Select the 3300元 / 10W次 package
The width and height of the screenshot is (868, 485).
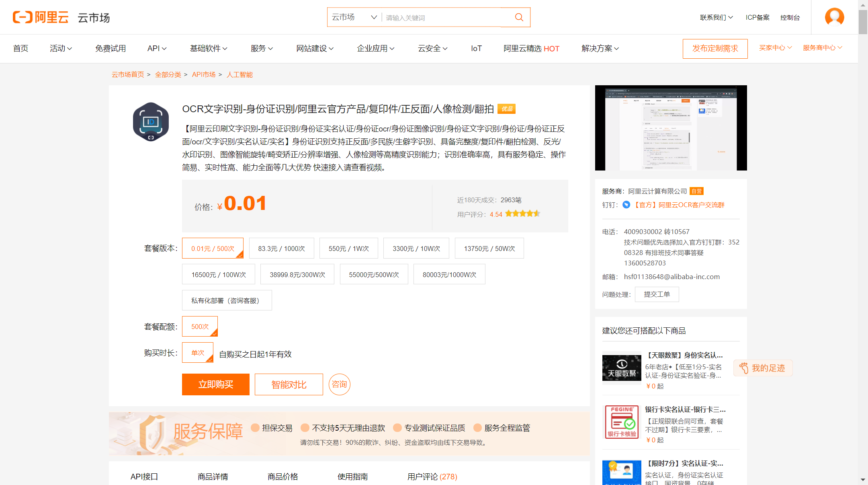coord(416,248)
